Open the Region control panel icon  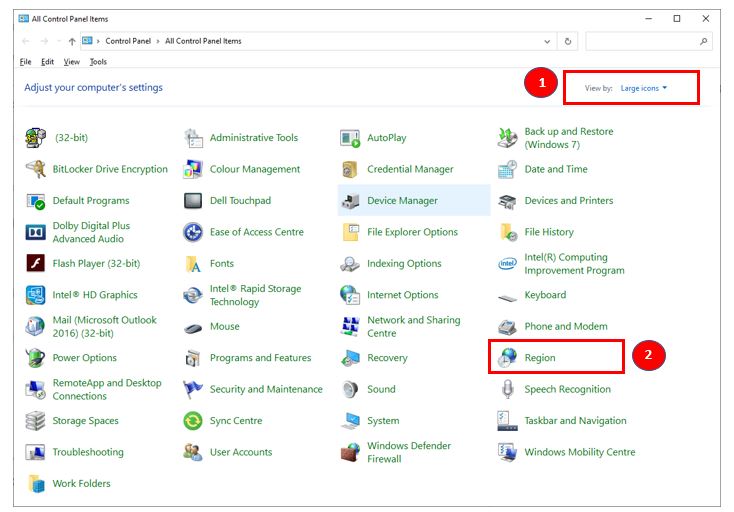507,358
